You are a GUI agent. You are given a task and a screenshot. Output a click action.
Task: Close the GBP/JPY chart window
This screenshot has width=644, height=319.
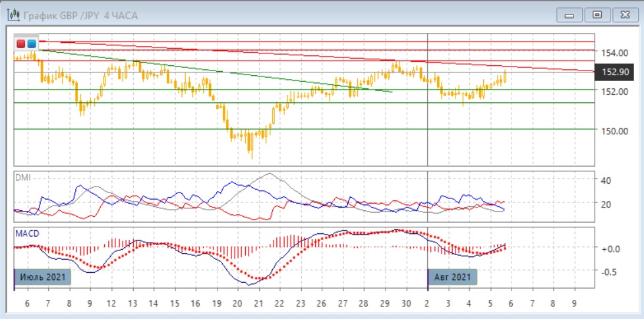click(623, 14)
